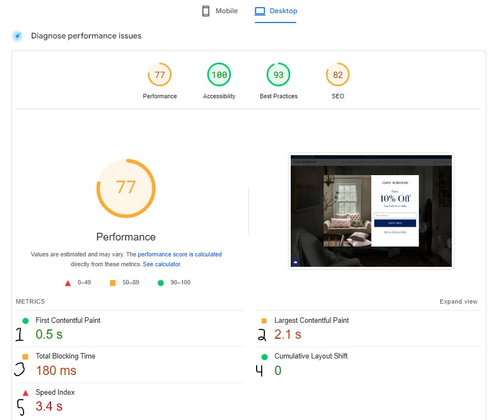Viewport: 504px width, 420px height.
Task: Toggle Expand view for metrics
Action: pyautogui.click(x=458, y=301)
